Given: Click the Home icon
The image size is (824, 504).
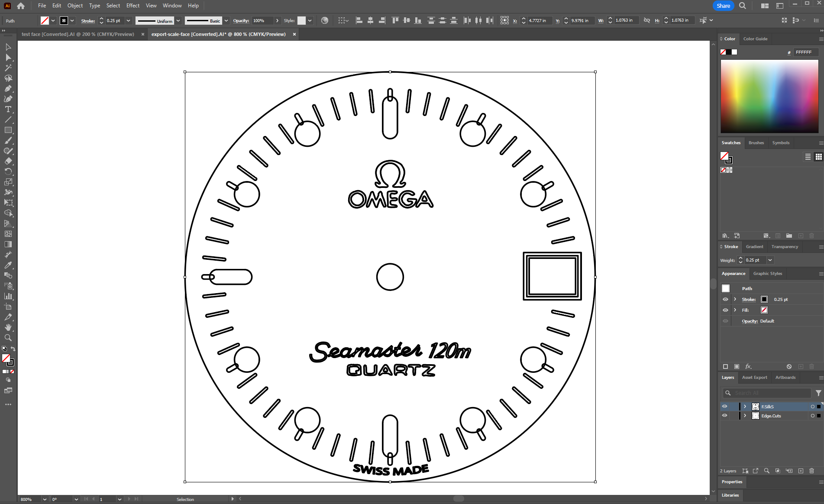Looking at the screenshot, I should point(21,6).
